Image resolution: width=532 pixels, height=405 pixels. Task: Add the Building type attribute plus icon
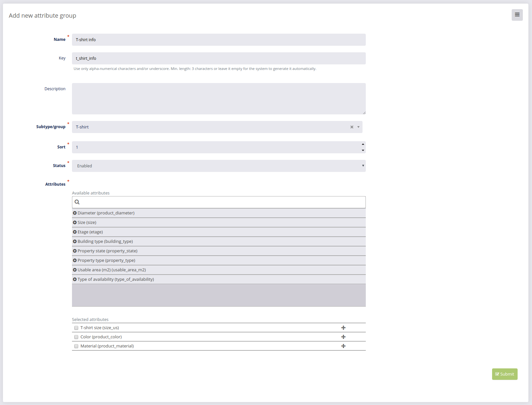(75, 241)
